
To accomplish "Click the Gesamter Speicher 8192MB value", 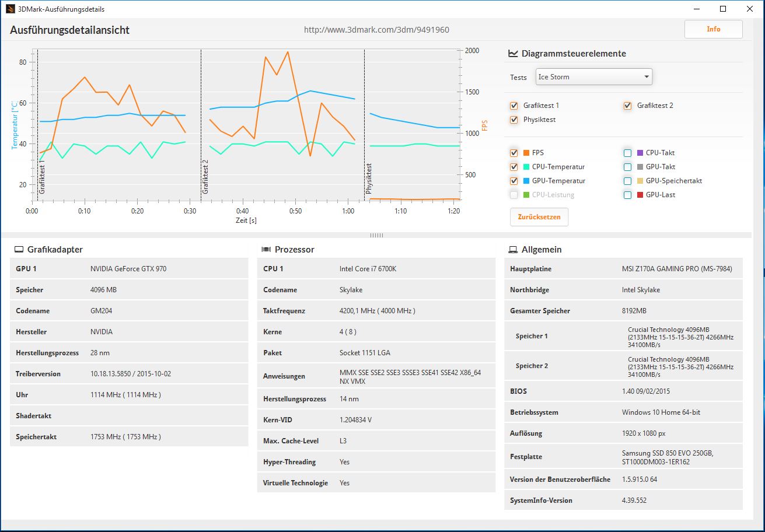I will (x=634, y=311).
